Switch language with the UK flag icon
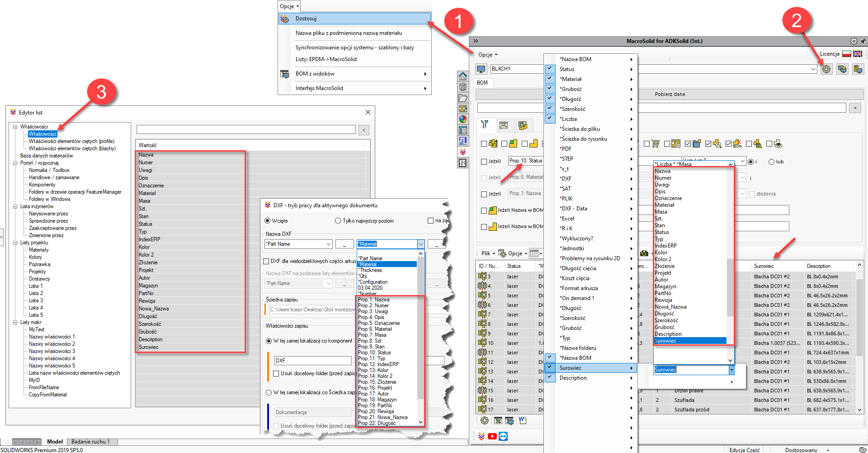The image size is (868, 453). 857,54
